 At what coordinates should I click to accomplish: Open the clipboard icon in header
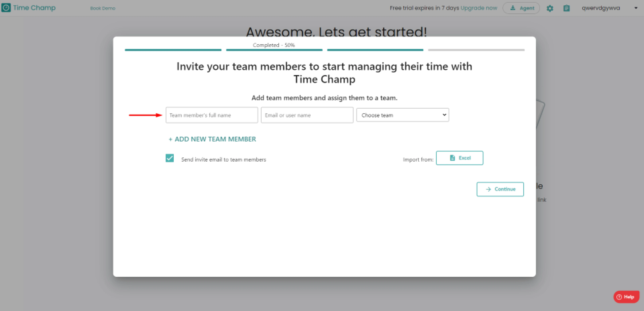(x=567, y=8)
